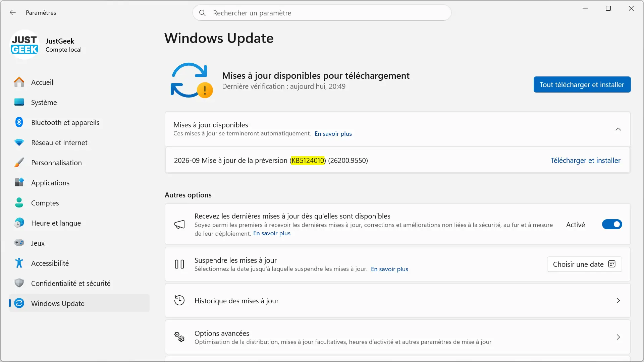644x362 pixels.
Task: Click the Personnalisation paintbrush icon
Action: [19, 163]
